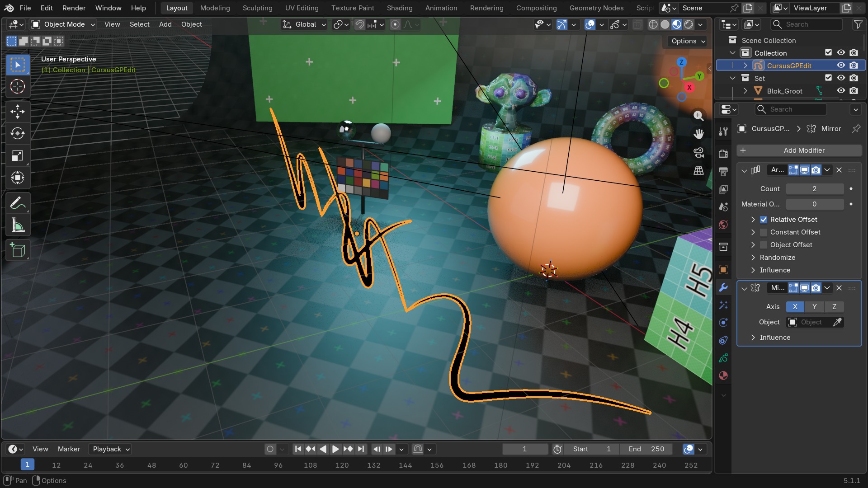
Task: Toggle Relative Offset checkbox
Action: [764, 220]
